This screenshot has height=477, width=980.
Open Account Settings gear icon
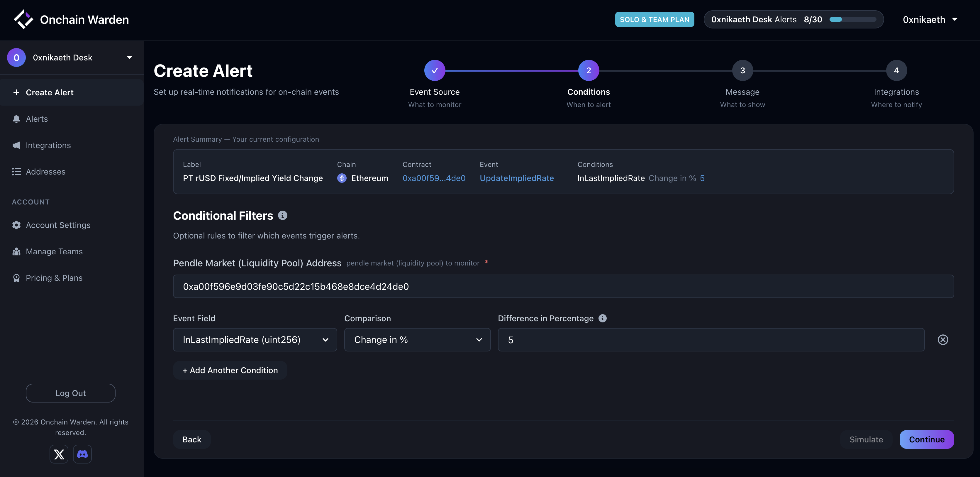16,225
